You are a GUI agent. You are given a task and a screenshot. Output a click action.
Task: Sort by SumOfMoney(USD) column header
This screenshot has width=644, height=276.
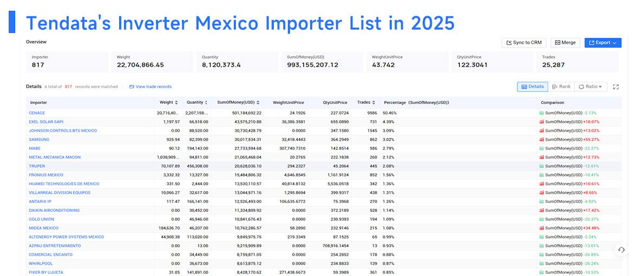point(239,102)
